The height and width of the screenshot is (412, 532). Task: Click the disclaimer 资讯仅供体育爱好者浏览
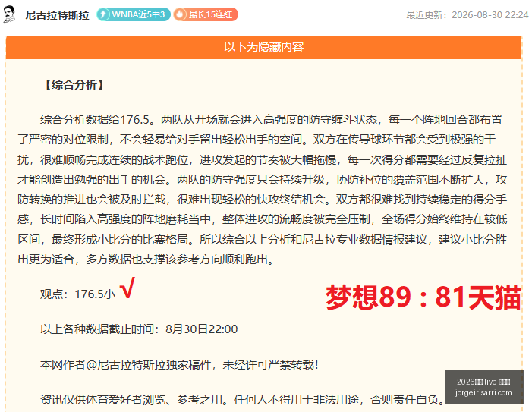(242, 399)
